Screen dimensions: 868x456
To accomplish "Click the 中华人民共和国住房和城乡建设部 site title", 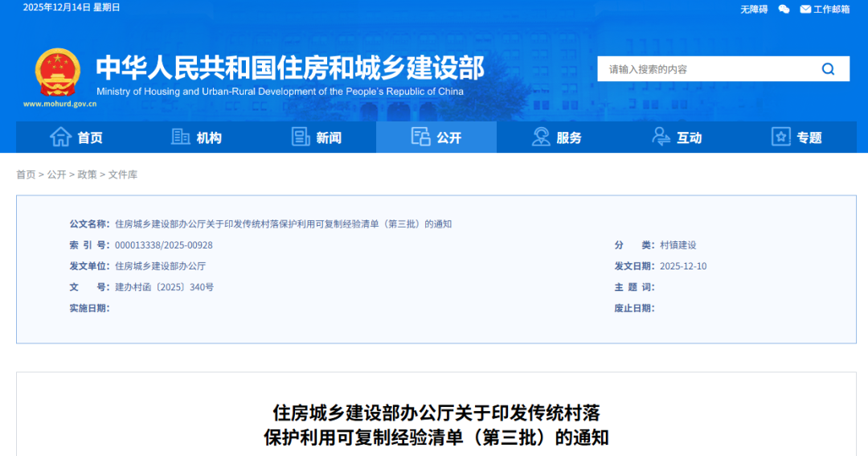I will [x=290, y=68].
